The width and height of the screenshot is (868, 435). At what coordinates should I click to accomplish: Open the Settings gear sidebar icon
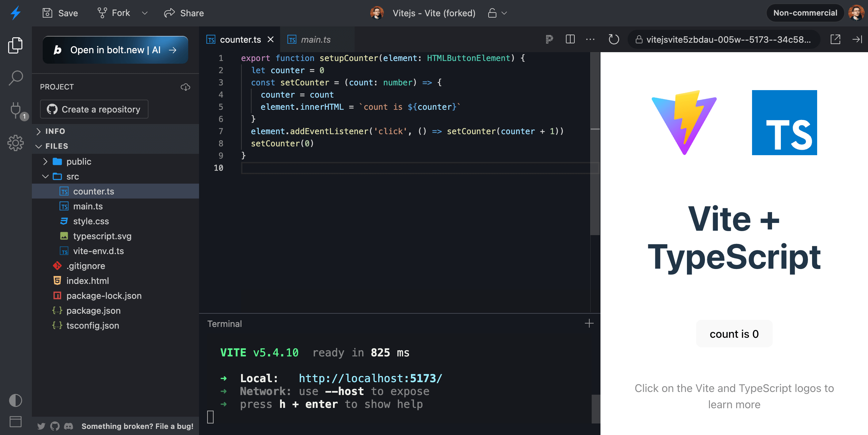click(x=16, y=143)
